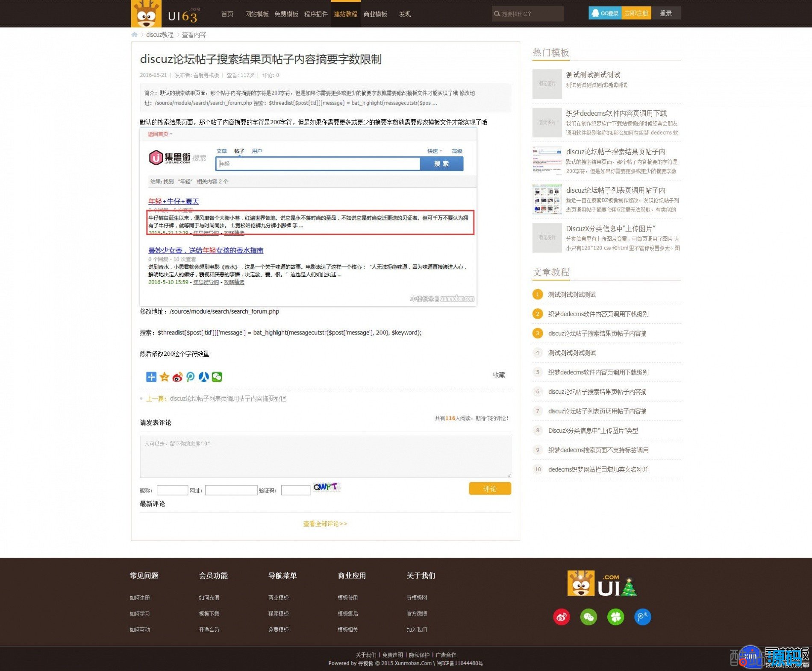Open the red Weibo circle icon in footer

coord(561,617)
